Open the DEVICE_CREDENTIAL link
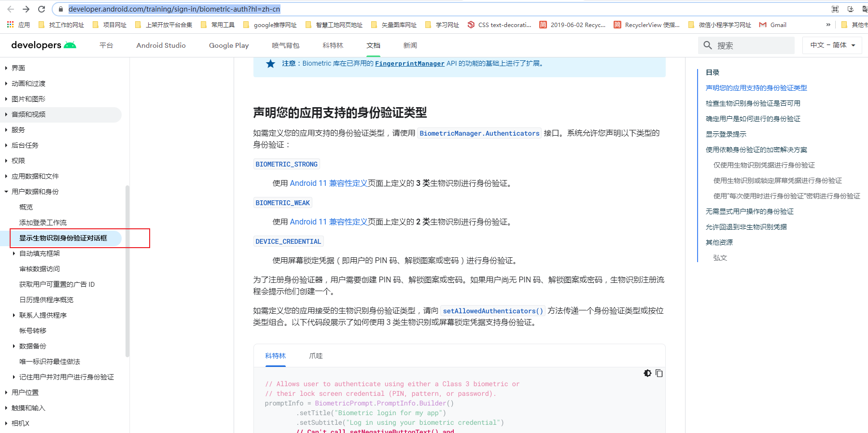Screen dimensions: 868x433 (x=288, y=241)
